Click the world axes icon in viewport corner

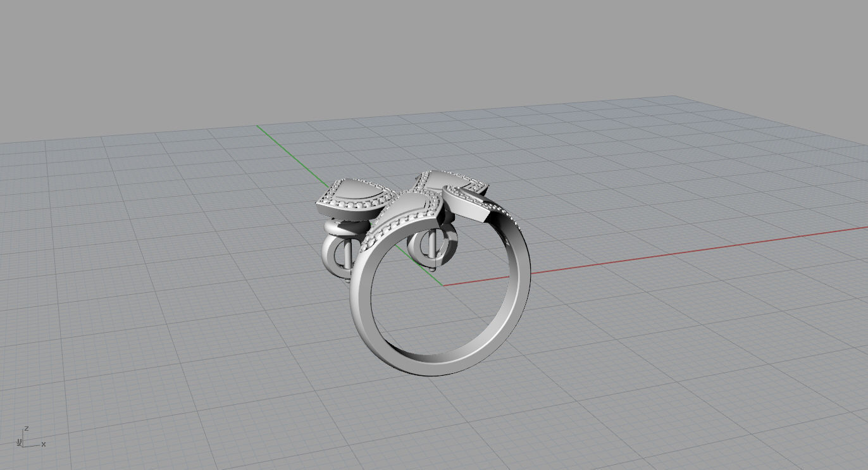point(30,437)
